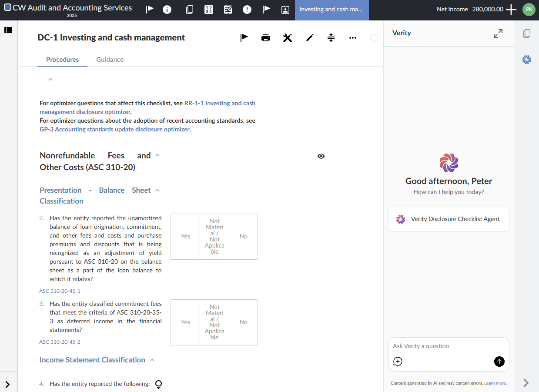Click the flag icon in document toolbar
The height and width of the screenshot is (392, 539).
[244, 38]
